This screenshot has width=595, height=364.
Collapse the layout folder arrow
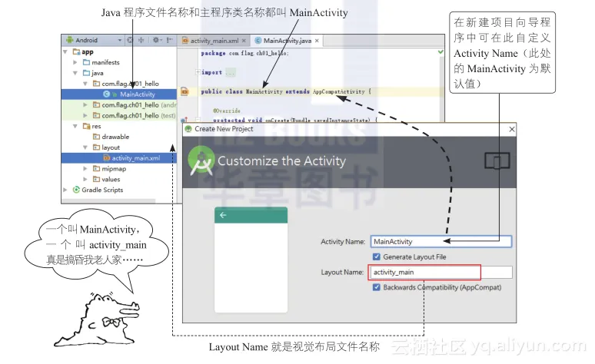click(x=85, y=147)
